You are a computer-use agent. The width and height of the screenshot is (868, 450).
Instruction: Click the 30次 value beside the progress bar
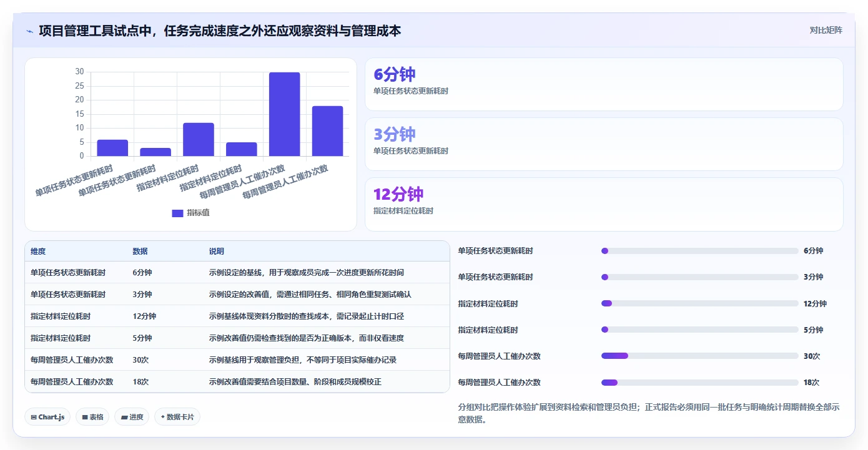pos(812,356)
